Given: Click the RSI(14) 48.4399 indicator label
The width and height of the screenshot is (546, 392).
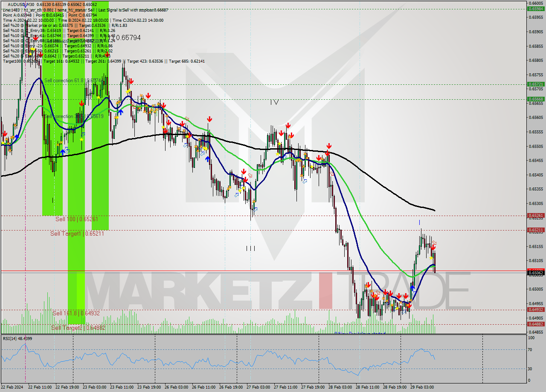Looking at the screenshot, I should (17, 338).
